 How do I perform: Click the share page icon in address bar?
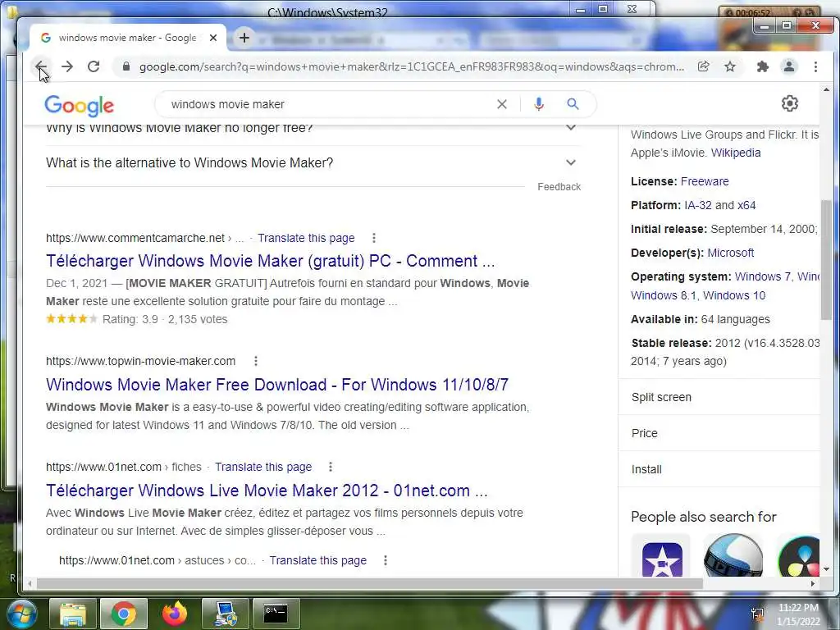(x=703, y=66)
